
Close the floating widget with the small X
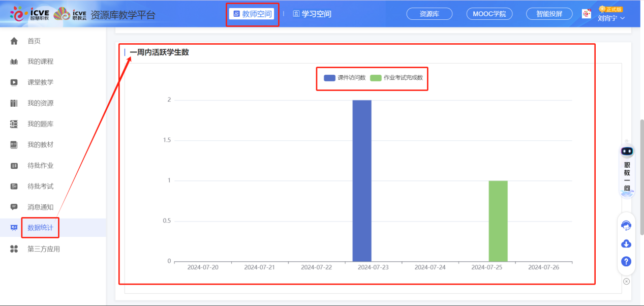626,281
